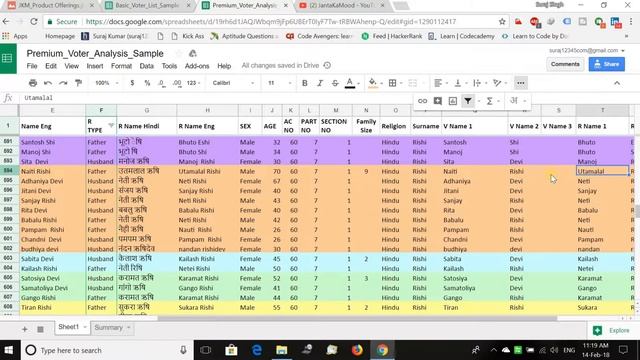Decrease decimal places
Viewport: 640px width, 360px height.
pos(162,83)
